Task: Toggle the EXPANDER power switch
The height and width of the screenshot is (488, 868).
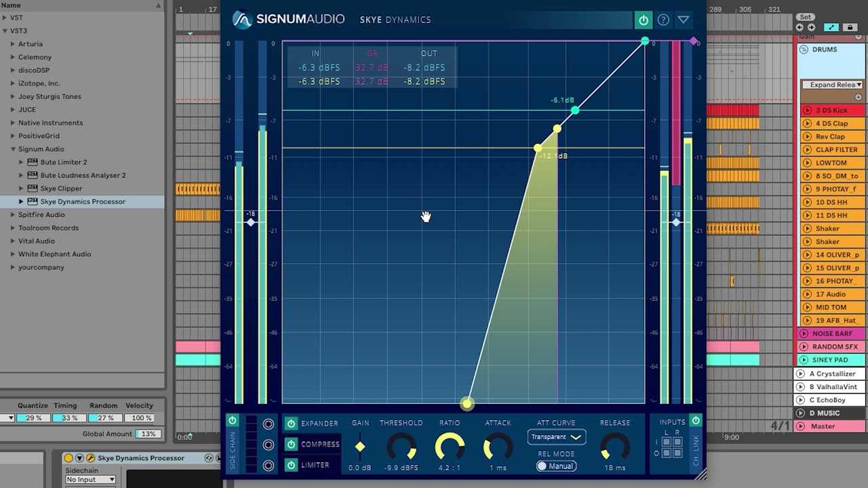Action: coord(291,424)
